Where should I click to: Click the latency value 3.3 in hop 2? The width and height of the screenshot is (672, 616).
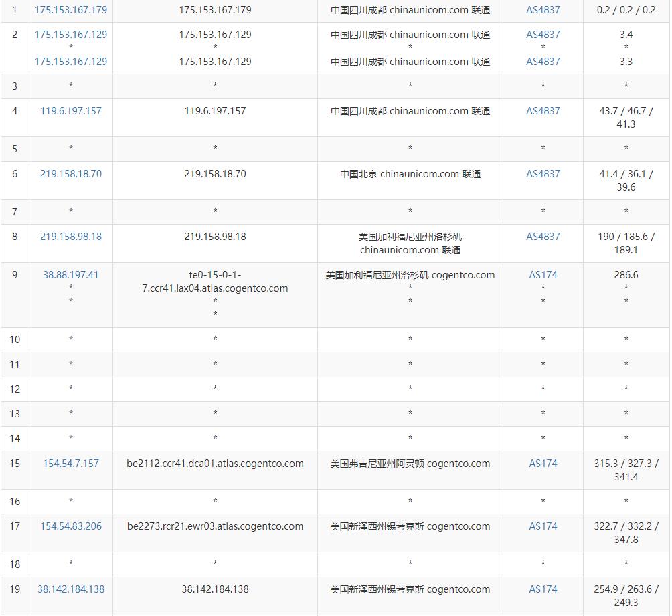626,62
